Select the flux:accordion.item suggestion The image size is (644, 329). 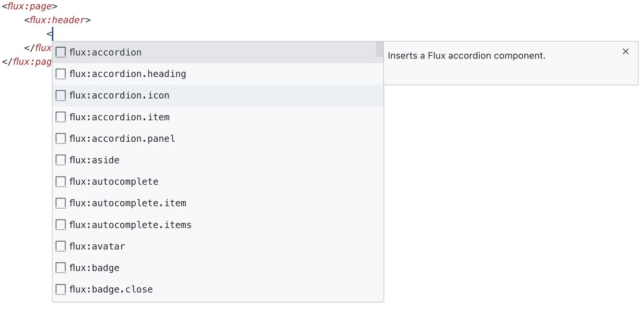218,117
